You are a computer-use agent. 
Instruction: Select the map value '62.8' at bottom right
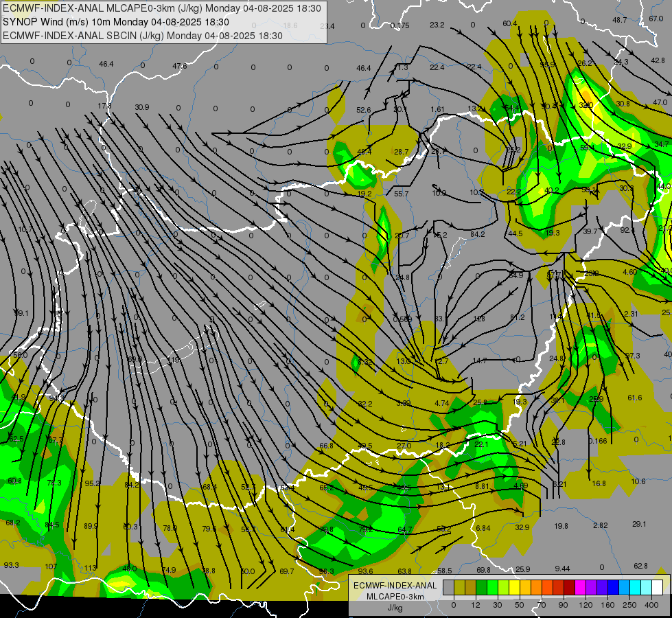coord(640,566)
